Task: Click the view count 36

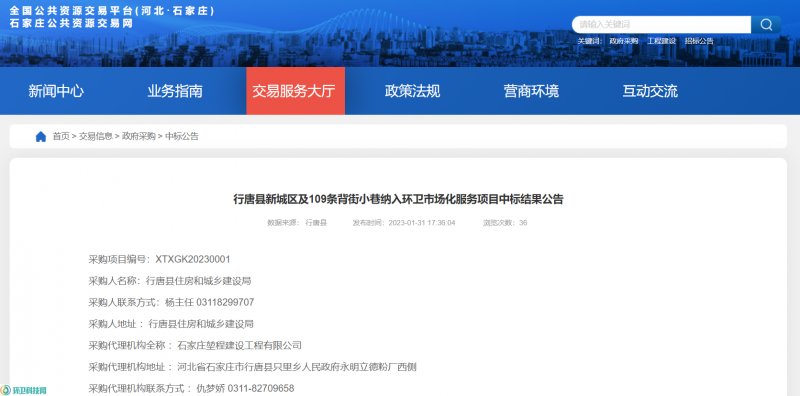Action: [523, 223]
